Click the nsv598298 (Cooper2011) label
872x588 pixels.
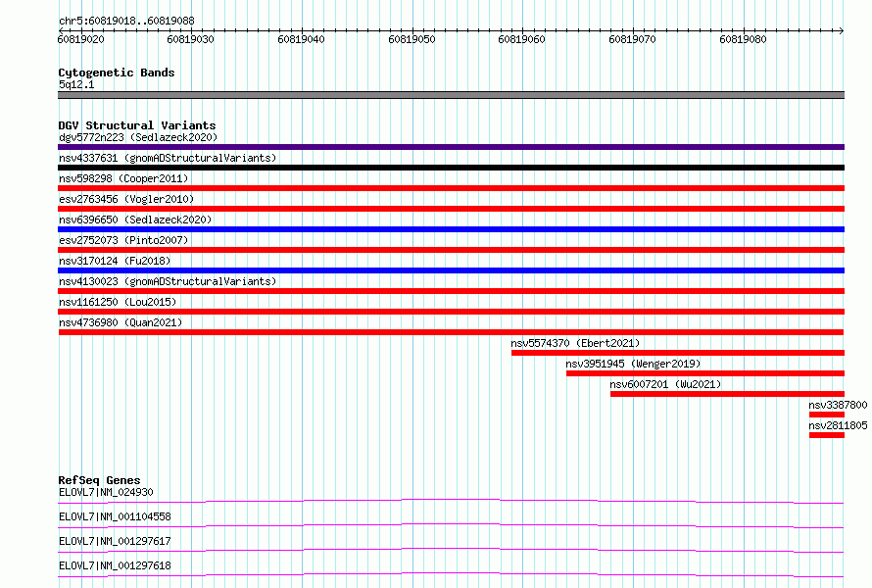tap(123, 178)
